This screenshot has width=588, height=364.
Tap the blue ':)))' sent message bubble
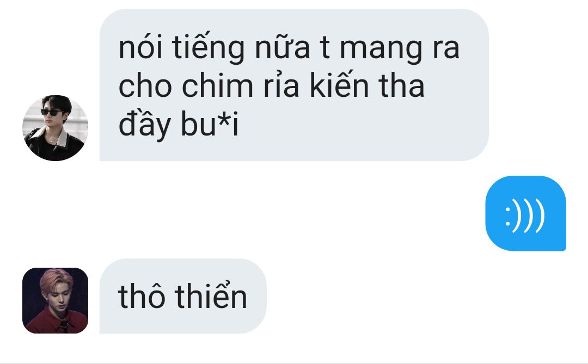(525, 213)
